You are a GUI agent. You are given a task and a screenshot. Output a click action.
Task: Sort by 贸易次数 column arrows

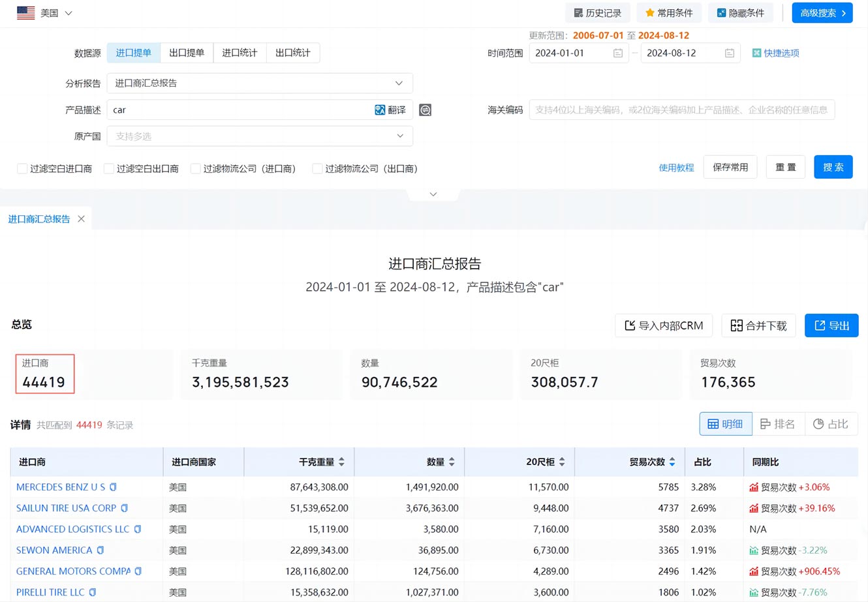[672, 462]
